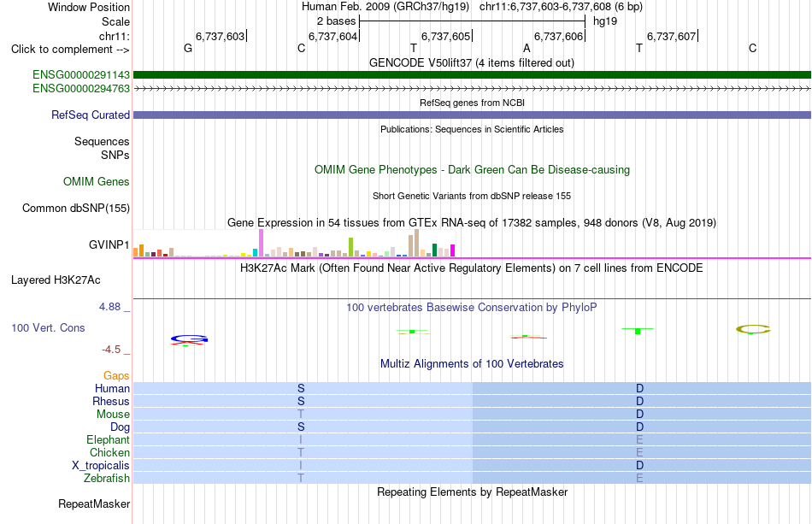Click the D codon in the X_tropicalis row

[640, 465]
